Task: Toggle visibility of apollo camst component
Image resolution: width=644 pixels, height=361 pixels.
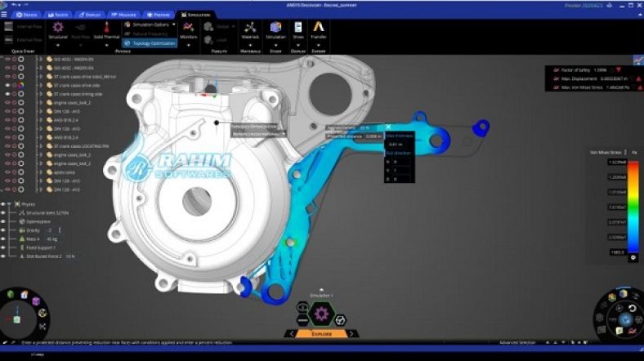Action: coord(7,172)
